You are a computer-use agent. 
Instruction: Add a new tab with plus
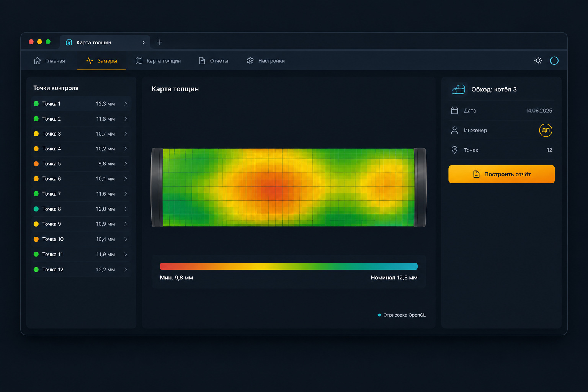click(159, 42)
